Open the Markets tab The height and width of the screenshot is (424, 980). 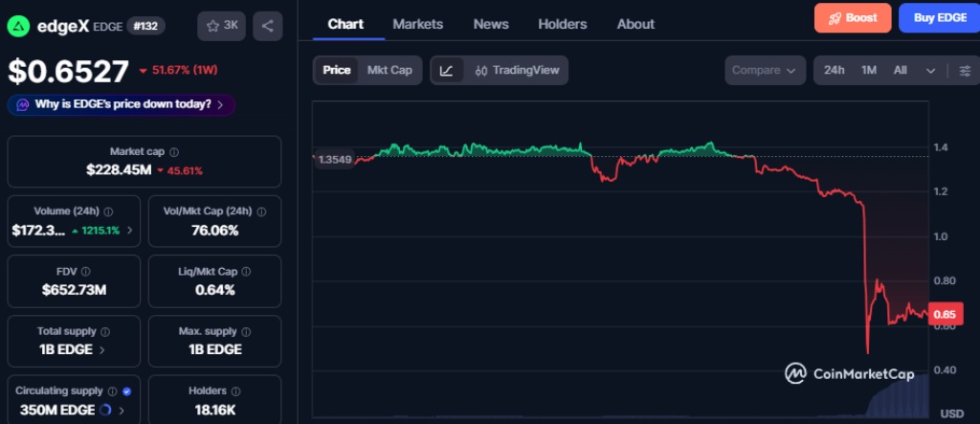pos(417,24)
